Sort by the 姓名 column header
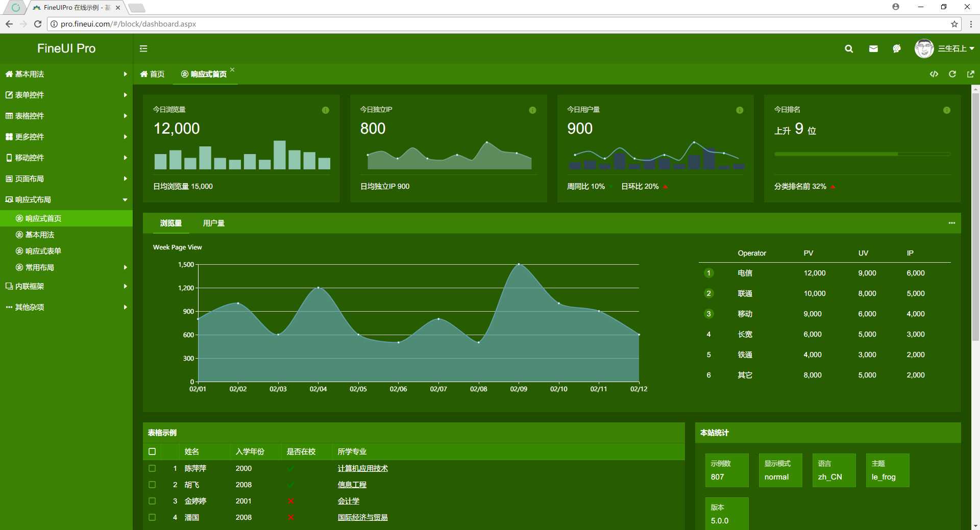The width and height of the screenshot is (980, 530). click(x=205, y=451)
